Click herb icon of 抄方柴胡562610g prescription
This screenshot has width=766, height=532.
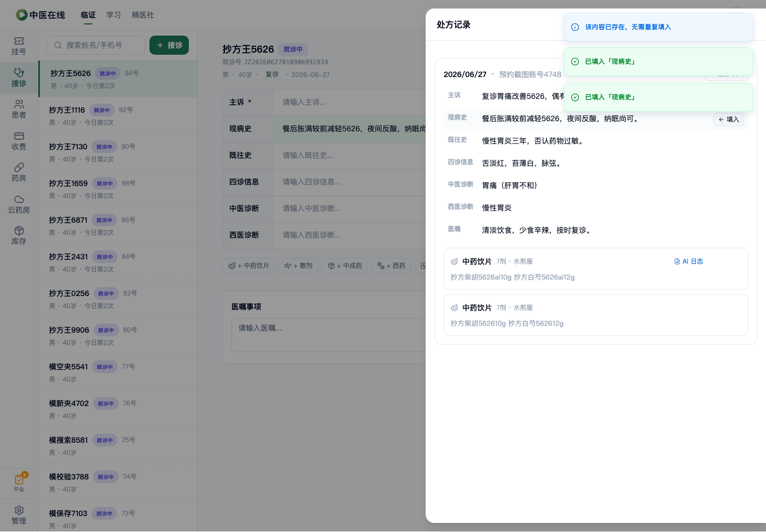tap(454, 308)
